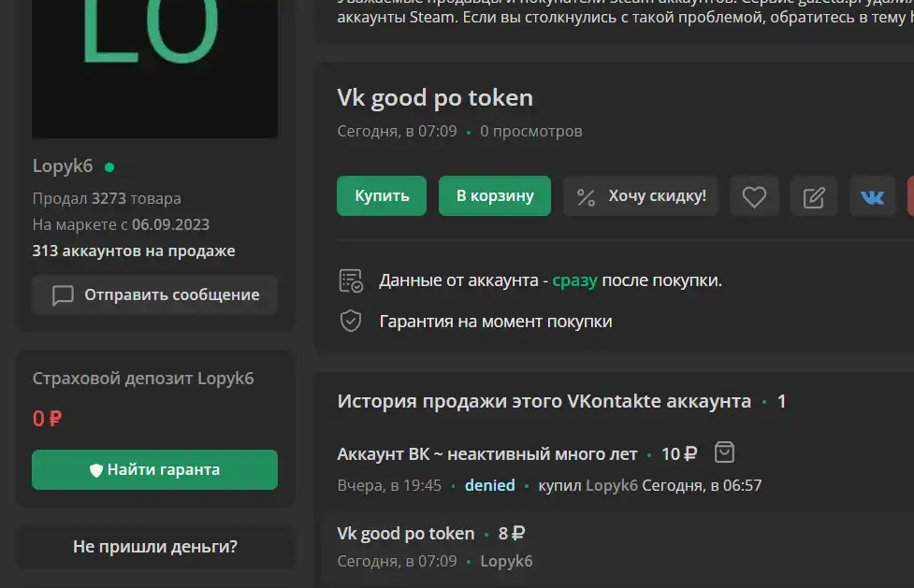The height and width of the screenshot is (588, 914).
Task: Click На маркете с 06.09.2023 date
Action: pyautogui.click(x=121, y=224)
